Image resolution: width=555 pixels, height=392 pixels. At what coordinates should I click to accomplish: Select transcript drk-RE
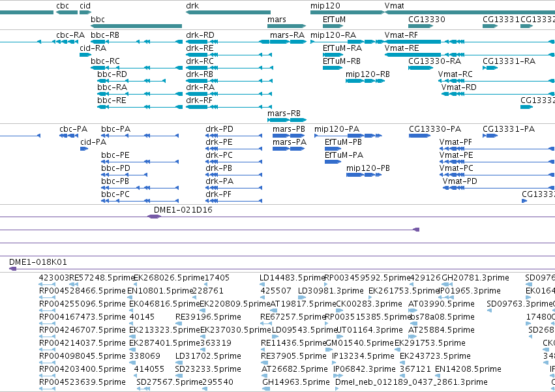click(200, 48)
